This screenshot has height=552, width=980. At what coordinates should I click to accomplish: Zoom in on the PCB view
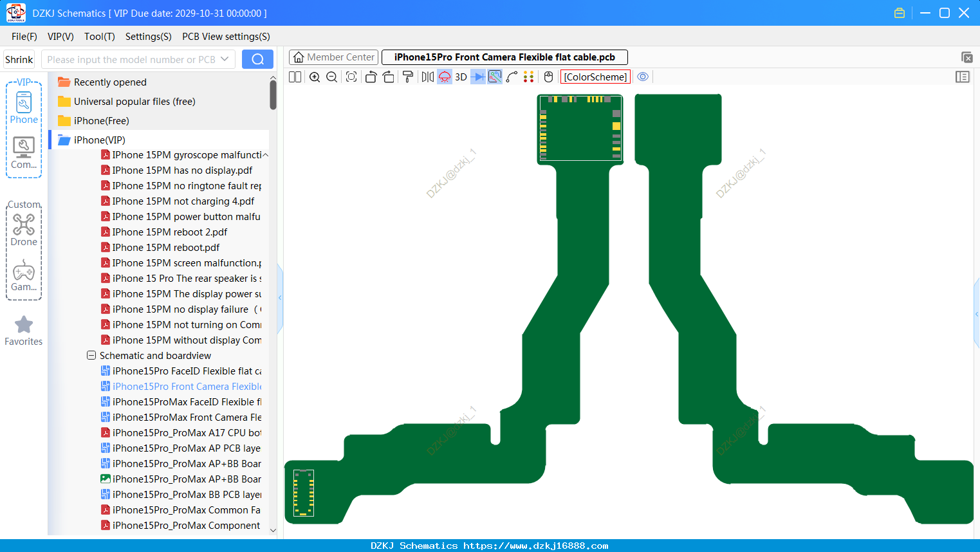[x=315, y=77]
